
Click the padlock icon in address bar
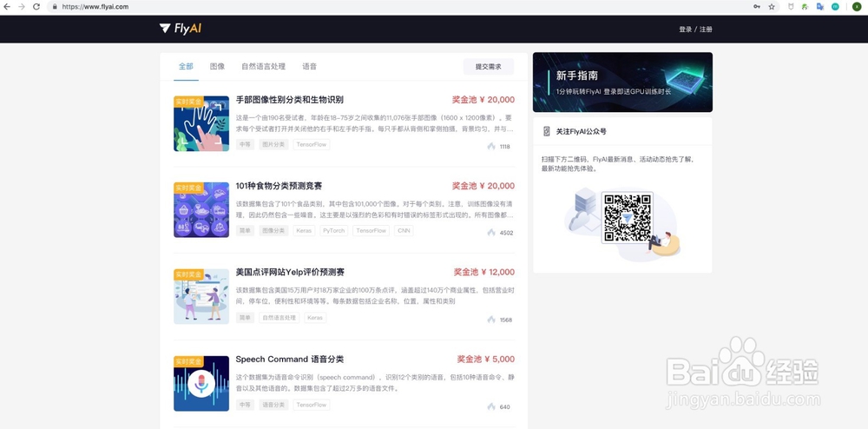(x=55, y=7)
